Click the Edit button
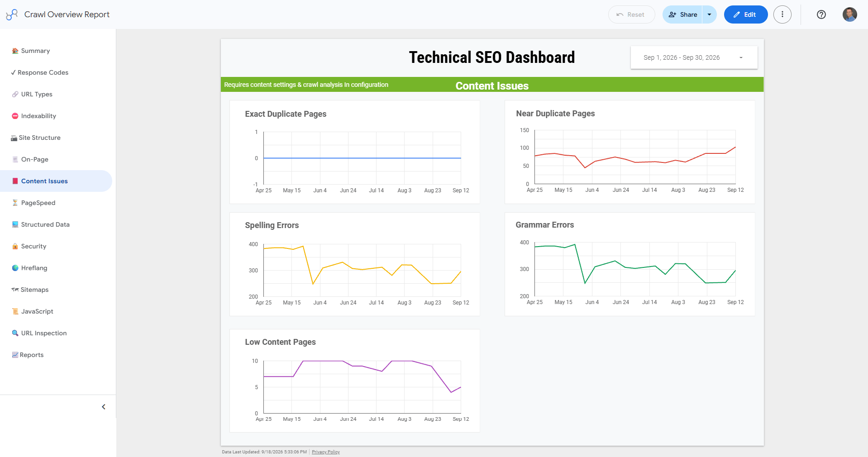Screen dimensions: 868x457 click(746, 14)
